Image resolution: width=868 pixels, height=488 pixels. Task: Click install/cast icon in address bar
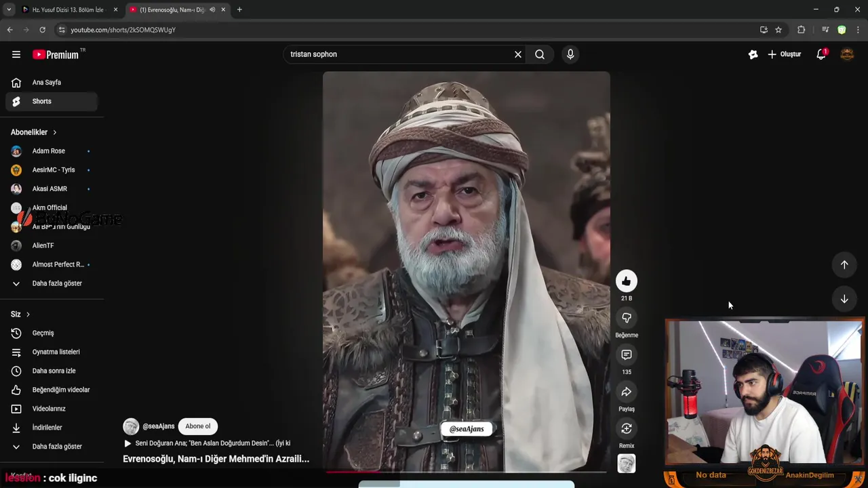point(764,30)
